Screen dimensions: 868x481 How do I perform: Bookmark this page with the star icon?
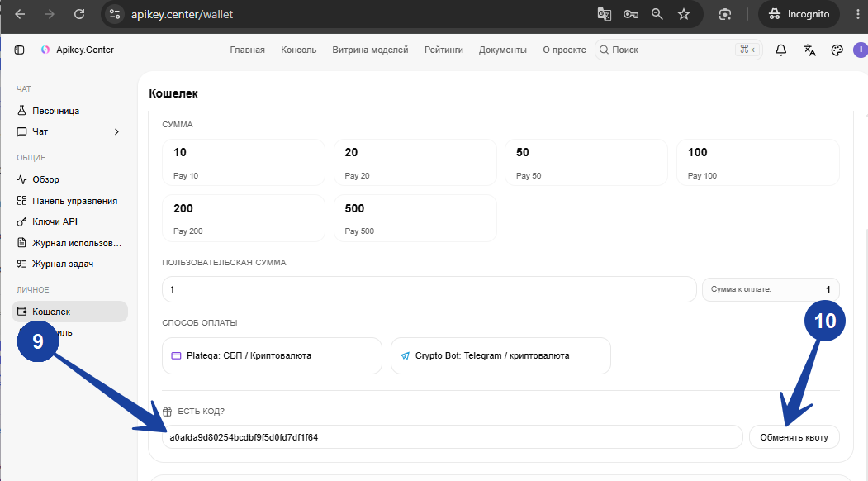click(x=684, y=14)
